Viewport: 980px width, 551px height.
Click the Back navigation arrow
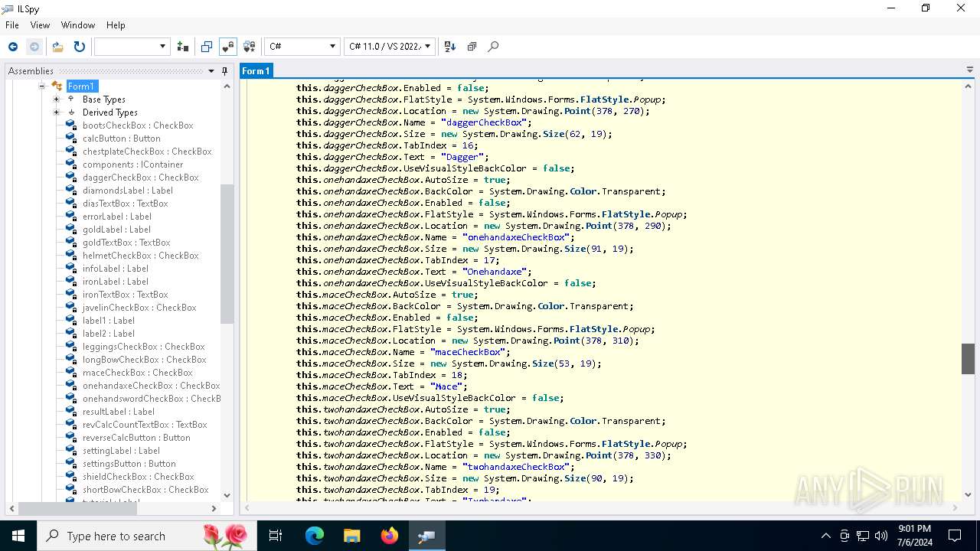pos(13,47)
